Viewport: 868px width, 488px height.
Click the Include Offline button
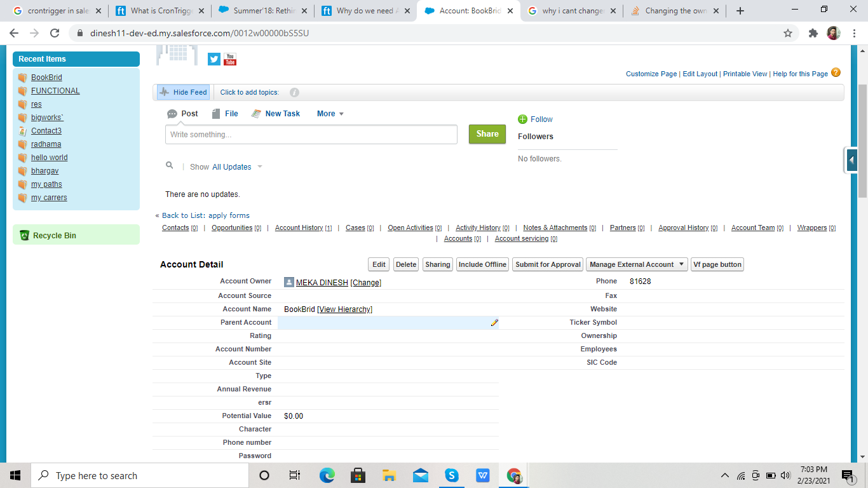coord(483,264)
